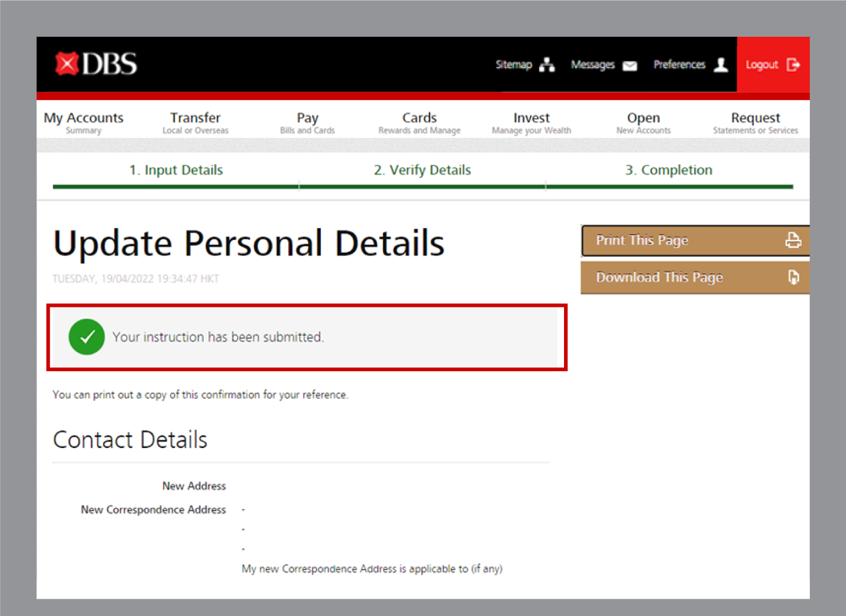
Task: Click the download document icon
Action: 793,277
